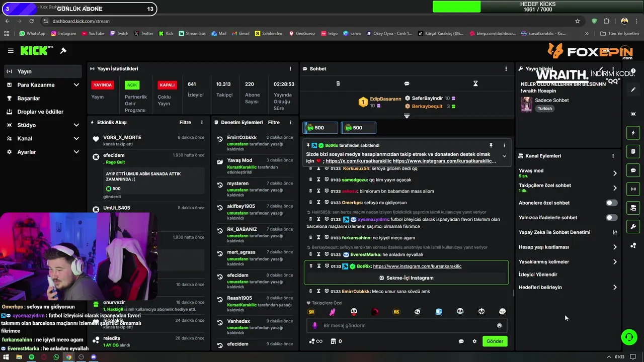Image resolution: width=644 pixels, height=362 pixels.
Task: Open GeoGuessr bookmark in bookmarks bar
Action: pos(302,34)
